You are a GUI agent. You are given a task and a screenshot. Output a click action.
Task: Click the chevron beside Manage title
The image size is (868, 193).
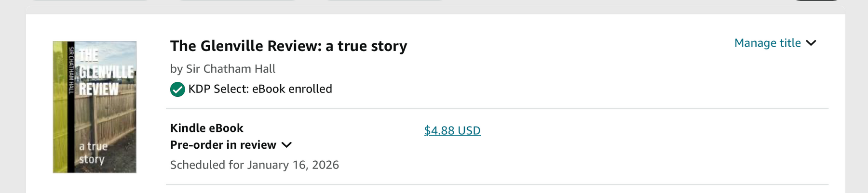(x=811, y=43)
